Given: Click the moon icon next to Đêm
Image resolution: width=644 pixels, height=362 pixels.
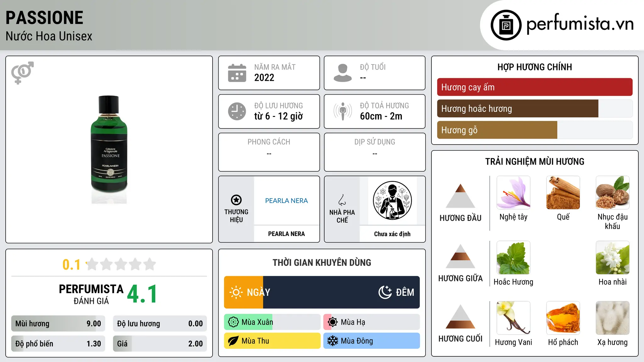Looking at the screenshot, I should 385,292.
